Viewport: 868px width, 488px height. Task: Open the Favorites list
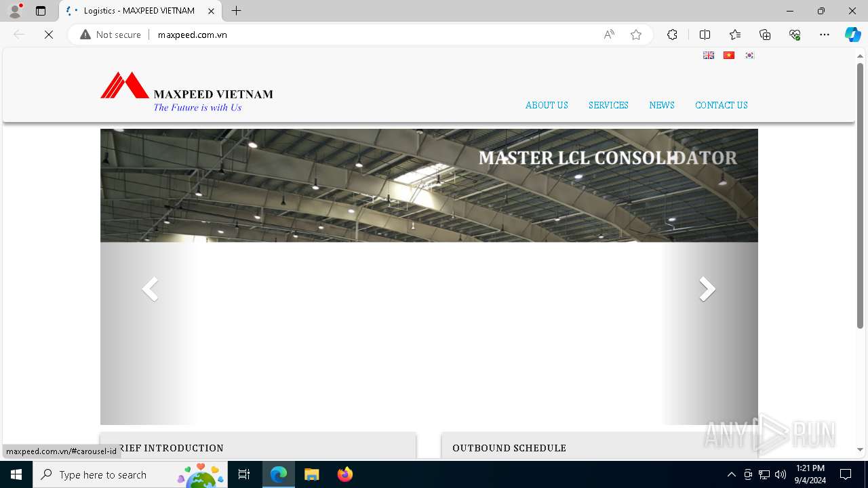tap(735, 35)
